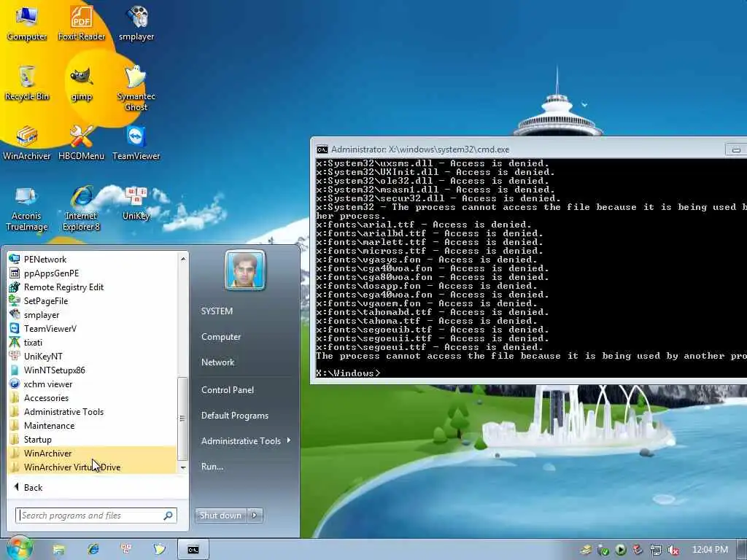
Task: Switch to the cmd.exe taskbar button
Action: (x=193, y=550)
